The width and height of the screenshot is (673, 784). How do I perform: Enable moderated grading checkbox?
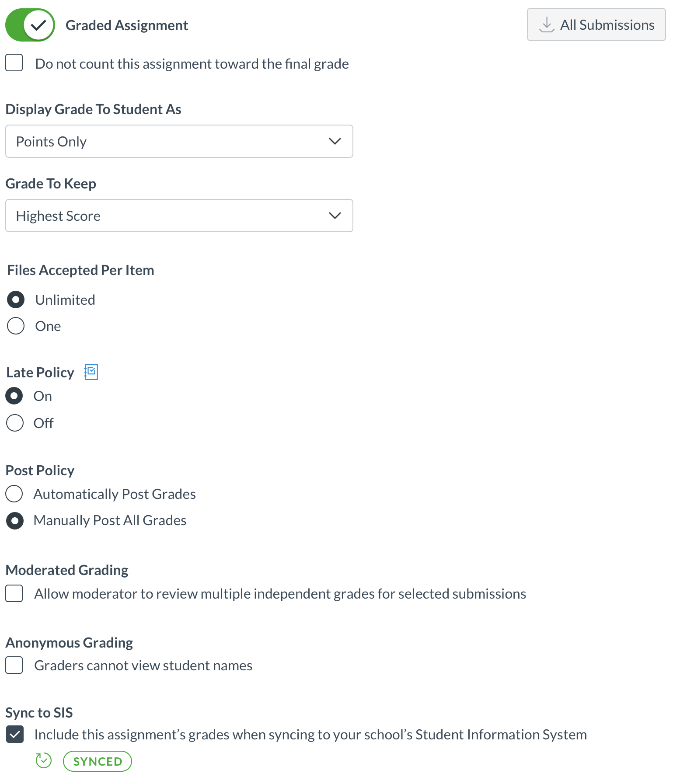[x=14, y=593]
